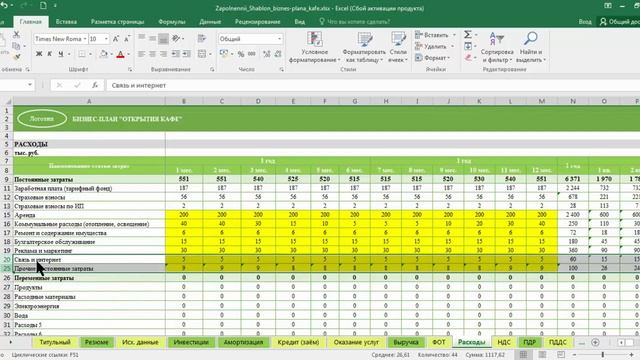Screen dimensions: 640x360
Task: Apply cell borders icon
Action: pyautogui.click(x=82, y=54)
